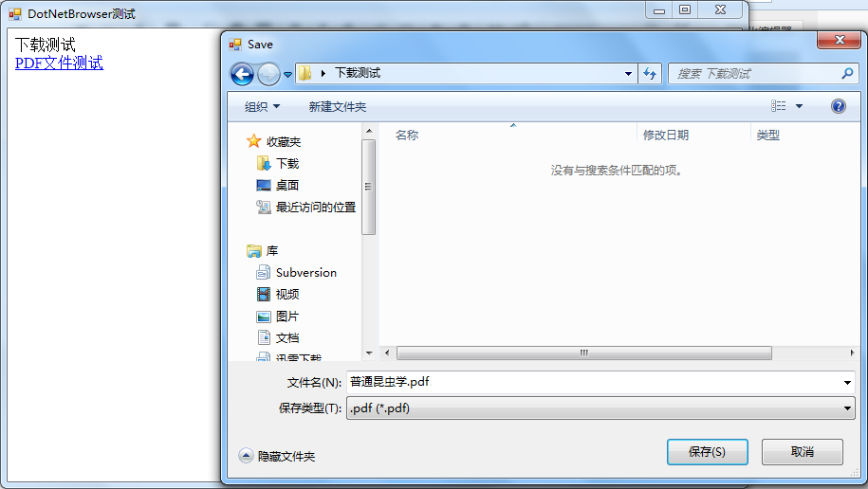Click 新建文件夹 in the toolbar
Image resolution: width=868 pixels, height=489 pixels.
337,107
